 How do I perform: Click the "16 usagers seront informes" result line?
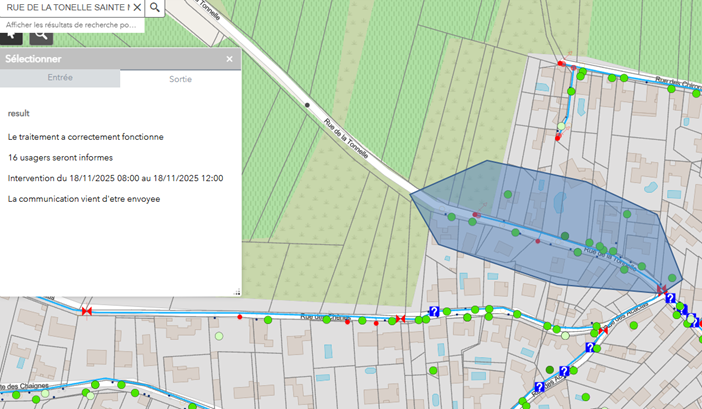point(60,157)
